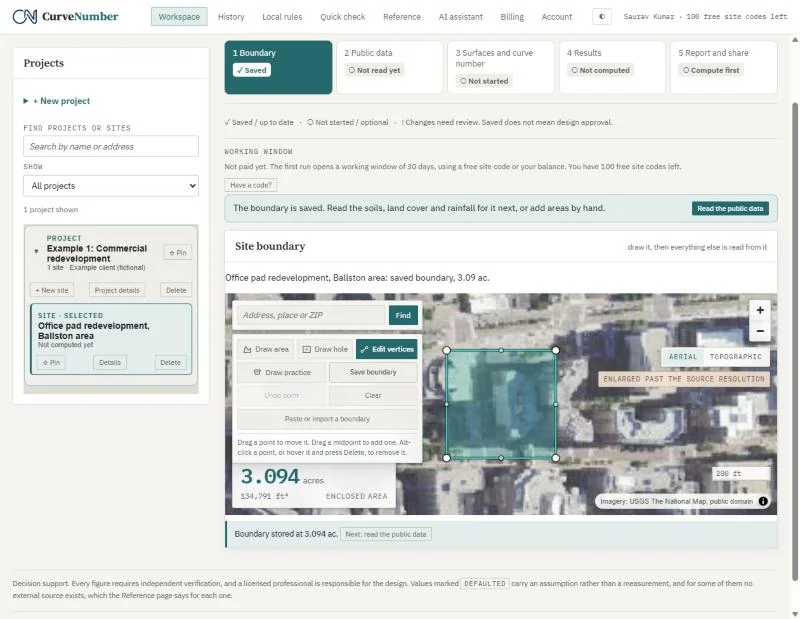Screen dimensions: 800x619
Task: Go to step 2 Public data
Action: [389, 67]
